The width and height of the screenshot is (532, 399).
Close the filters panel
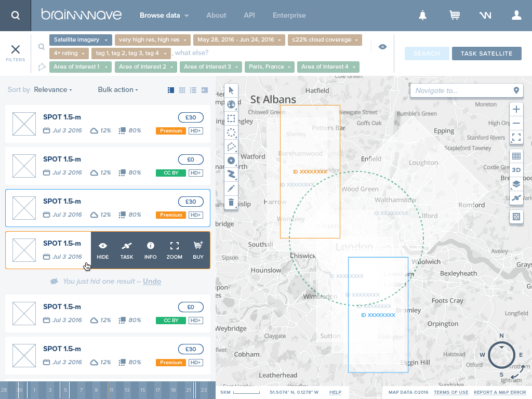click(15, 49)
